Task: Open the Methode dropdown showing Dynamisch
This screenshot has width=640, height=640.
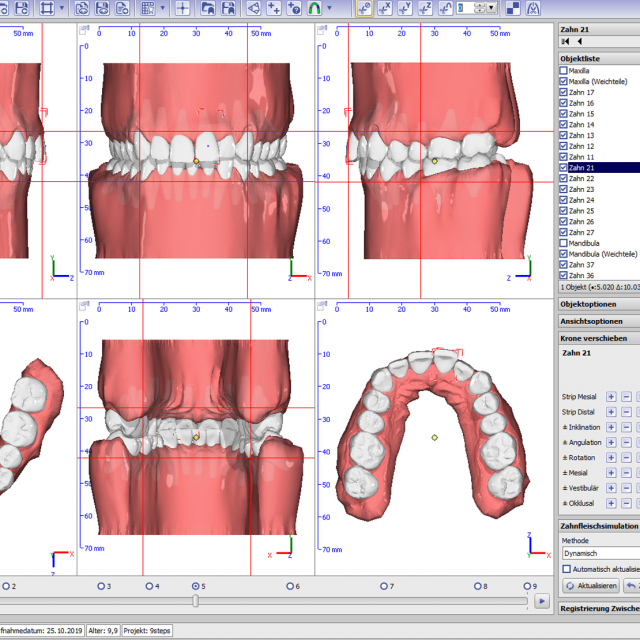Action: click(x=600, y=553)
